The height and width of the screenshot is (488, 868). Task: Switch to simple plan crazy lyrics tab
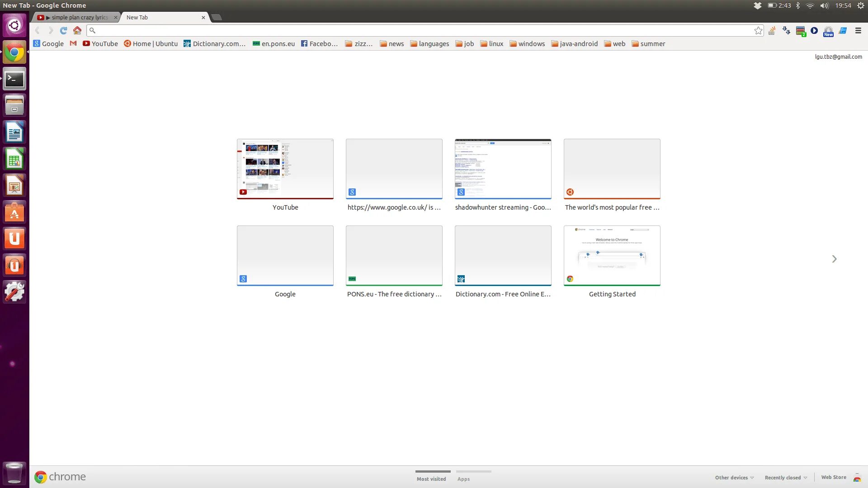pos(78,18)
